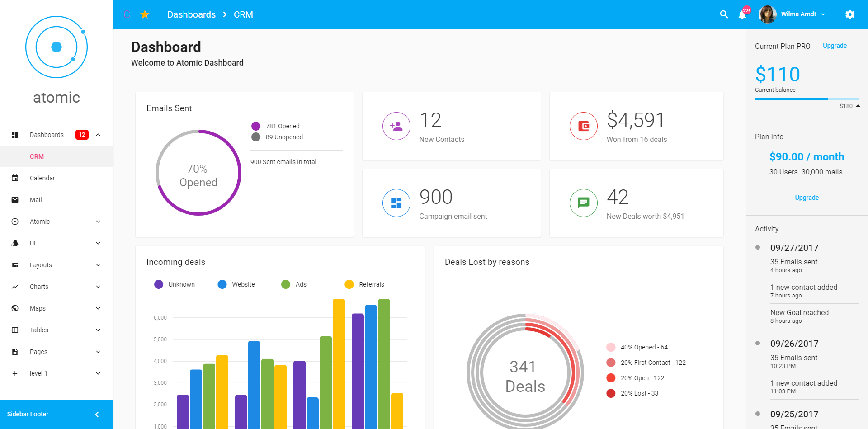Click the Campaign email sent dashboard icon
The width and height of the screenshot is (868, 429).
pos(396,203)
